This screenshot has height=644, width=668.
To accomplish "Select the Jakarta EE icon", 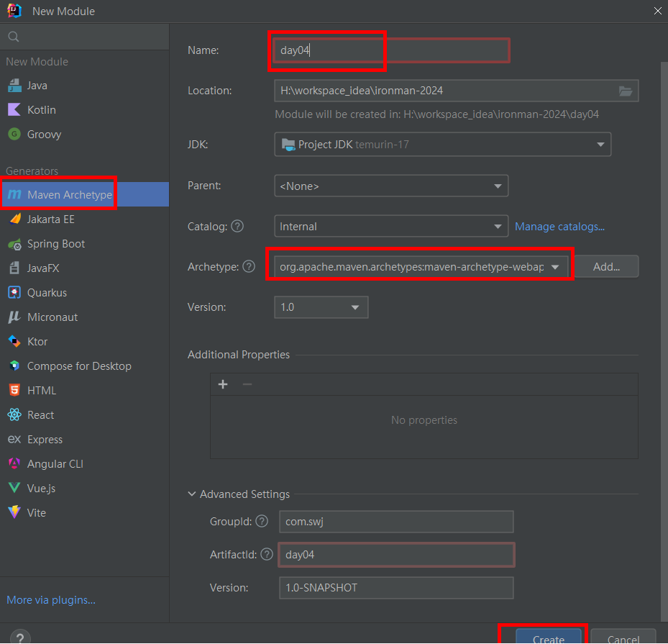I will coord(14,219).
